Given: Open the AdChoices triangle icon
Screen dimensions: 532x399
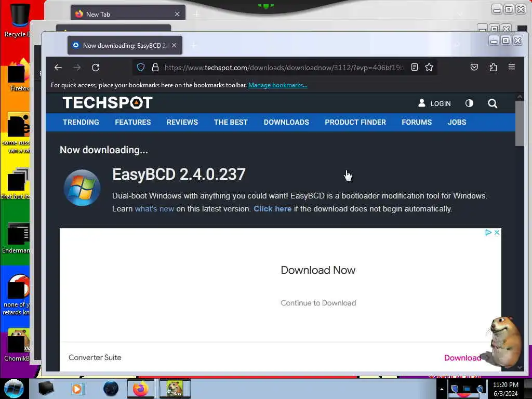Looking at the screenshot, I should (x=488, y=232).
